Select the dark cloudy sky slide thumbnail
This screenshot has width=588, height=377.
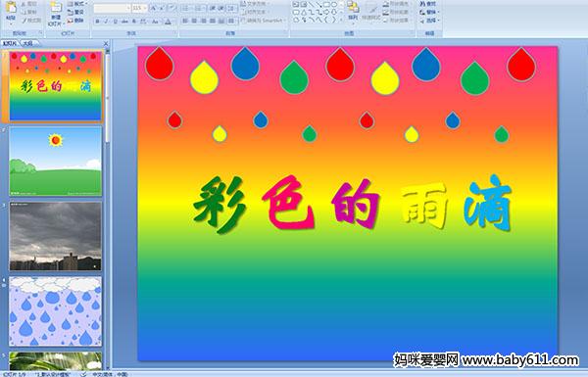(56, 236)
